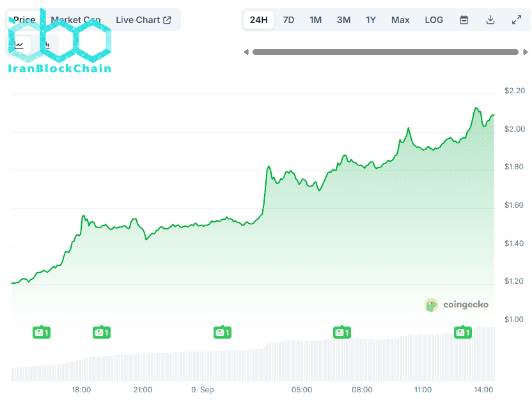The height and width of the screenshot is (400, 532).
Task: Click the news marker near 14:00
Action: coord(462,332)
